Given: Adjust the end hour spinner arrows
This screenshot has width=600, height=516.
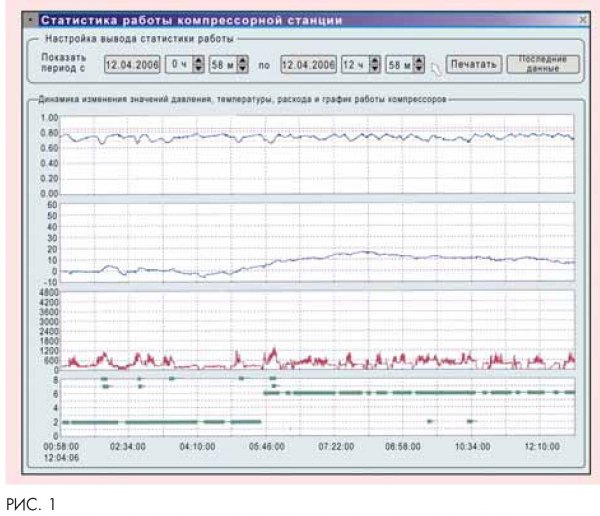Looking at the screenshot, I should click(375, 63).
